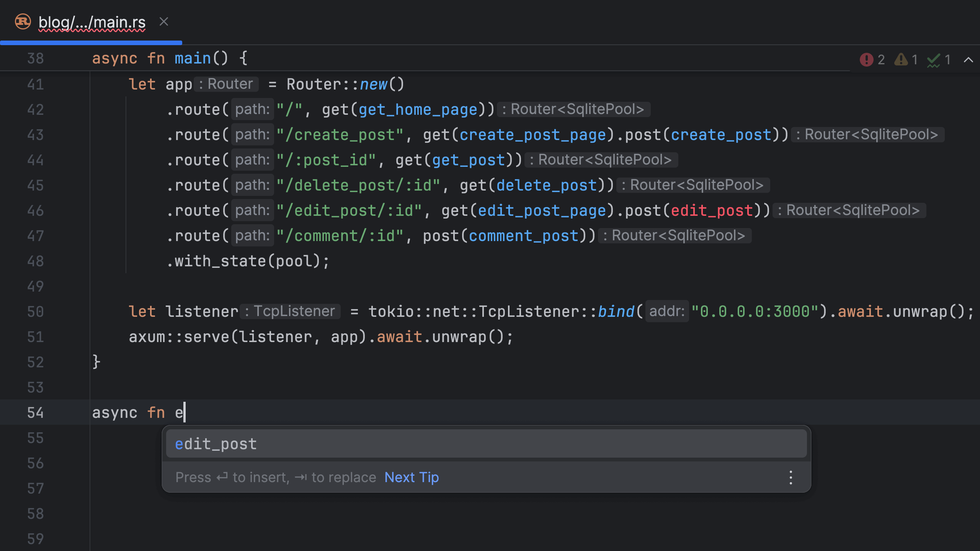Click the yellow warnings indicator icon
This screenshot has height=551, width=980.
pyautogui.click(x=901, y=60)
